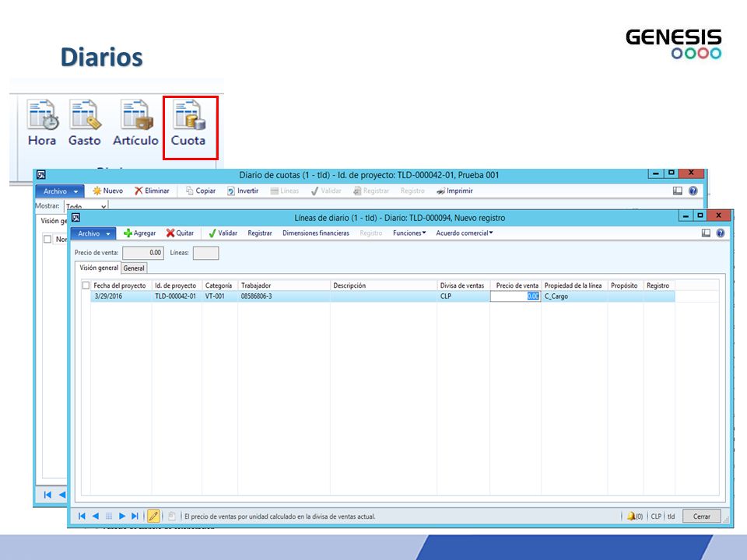The image size is (747, 560).
Task: Click Validar in Líneas de diario toolbar
Action: tap(223, 233)
